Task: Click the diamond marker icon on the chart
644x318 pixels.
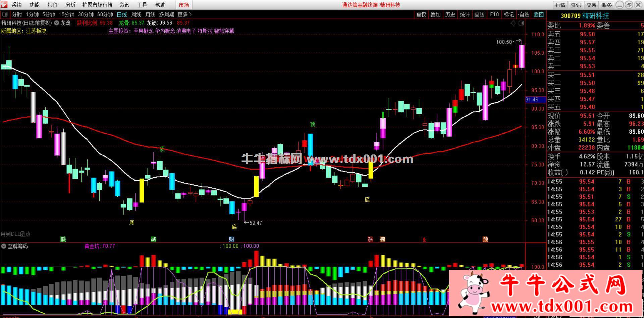Action: coord(513,23)
